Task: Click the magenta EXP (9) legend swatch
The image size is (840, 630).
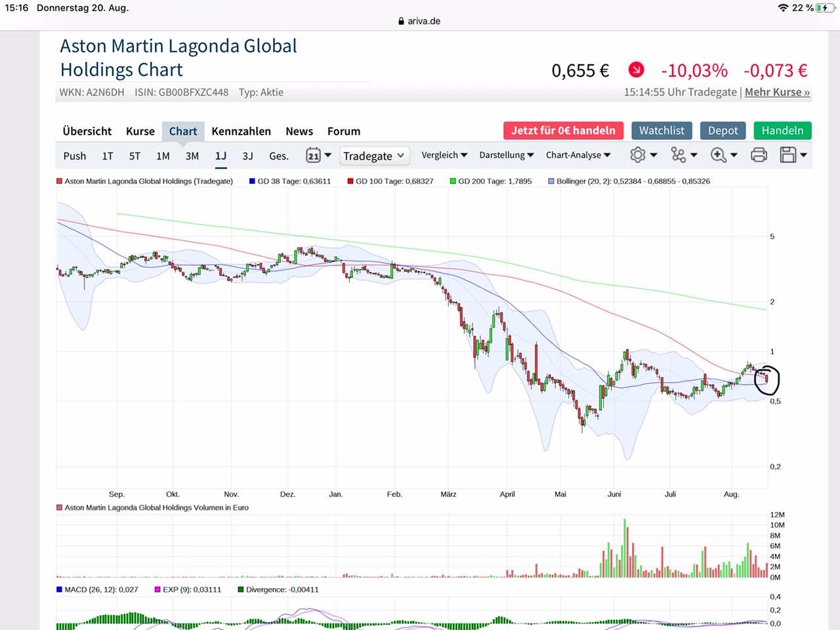Action: click(x=157, y=589)
